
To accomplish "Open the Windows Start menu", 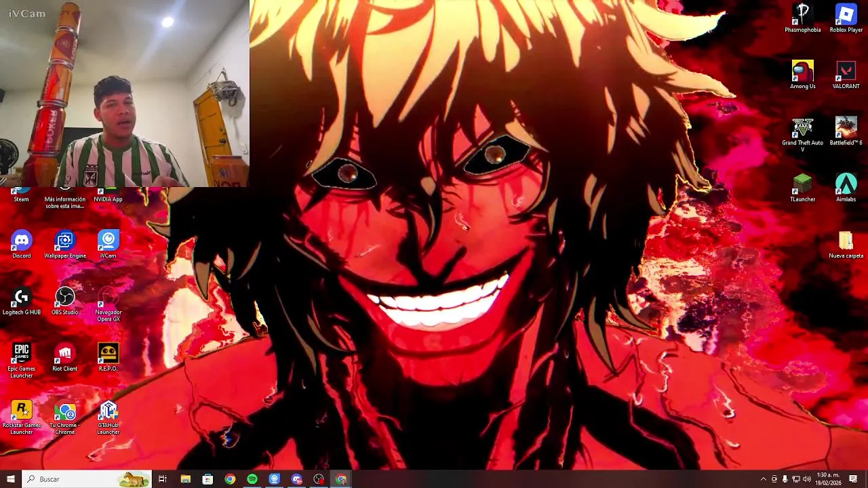I will (10, 479).
